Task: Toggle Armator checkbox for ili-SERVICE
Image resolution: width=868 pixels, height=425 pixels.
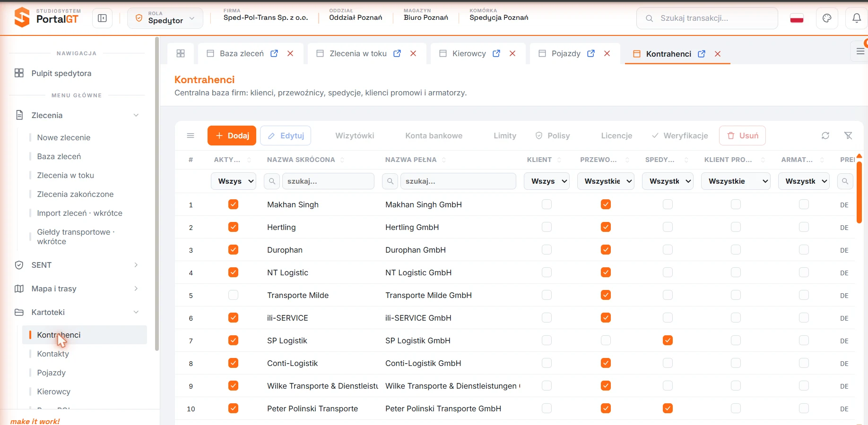Action: (804, 318)
